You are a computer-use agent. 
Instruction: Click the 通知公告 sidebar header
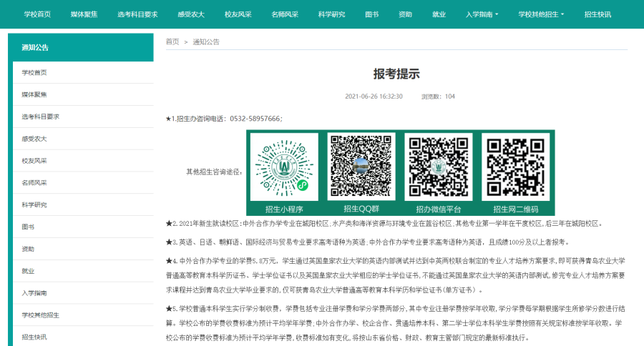pos(35,47)
